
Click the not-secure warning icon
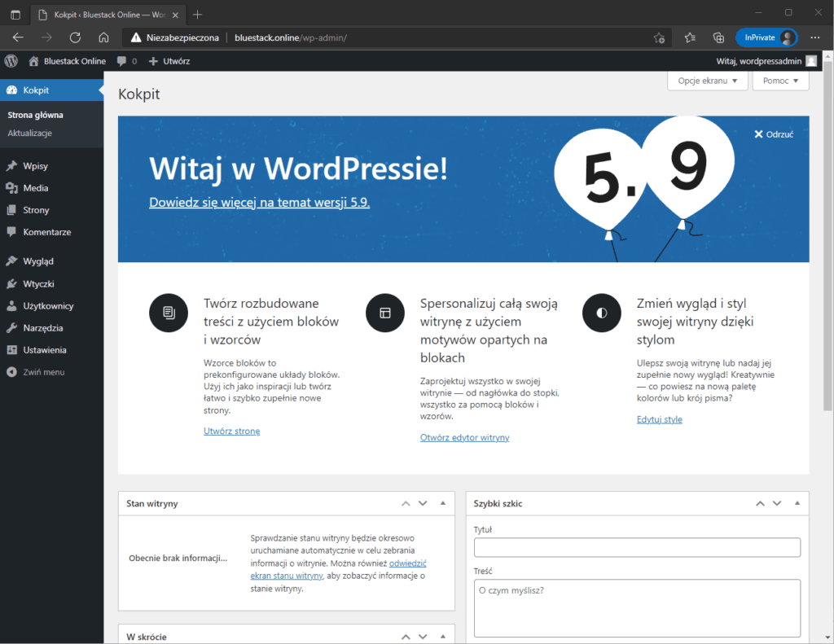(136, 37)
